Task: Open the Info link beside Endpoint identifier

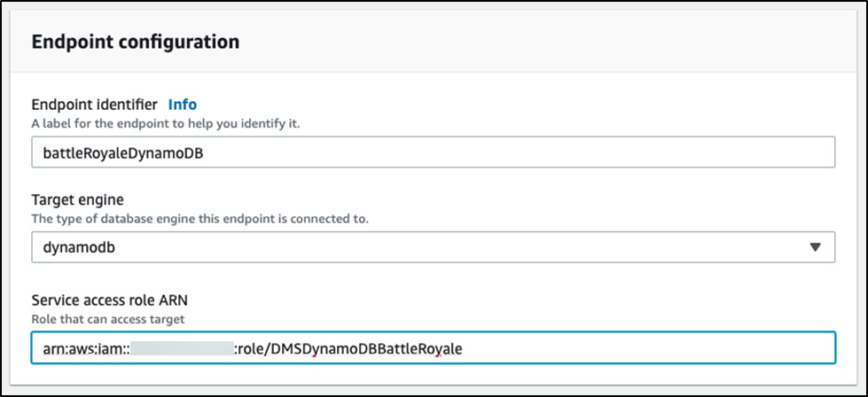Action: [x=182, y=104]
